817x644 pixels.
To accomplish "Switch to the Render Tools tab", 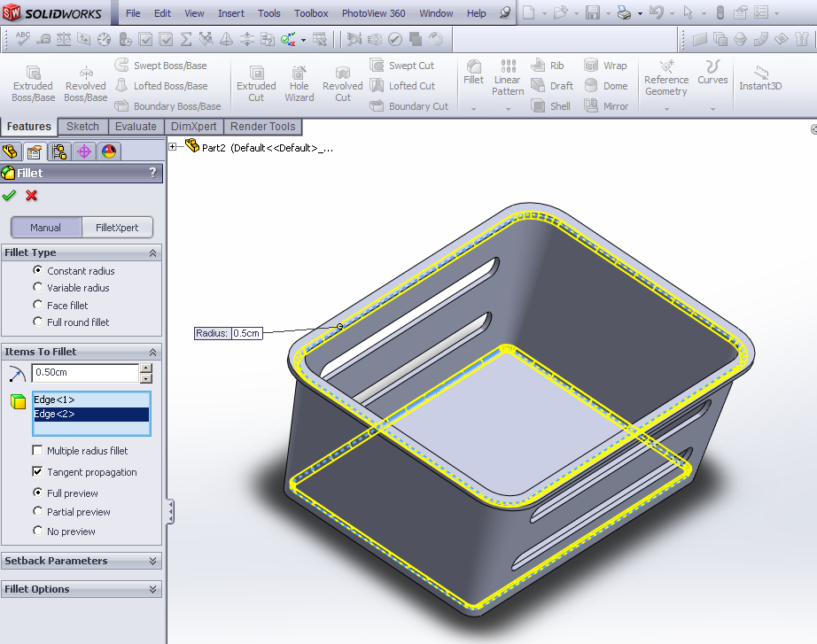I will pyautogui.click(x=262, y=127).
